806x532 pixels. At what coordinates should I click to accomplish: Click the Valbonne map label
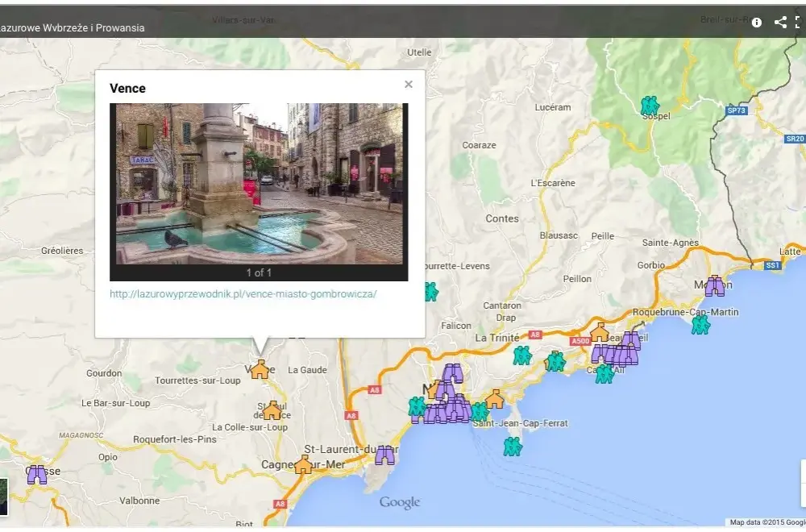[x=139, y=500]
